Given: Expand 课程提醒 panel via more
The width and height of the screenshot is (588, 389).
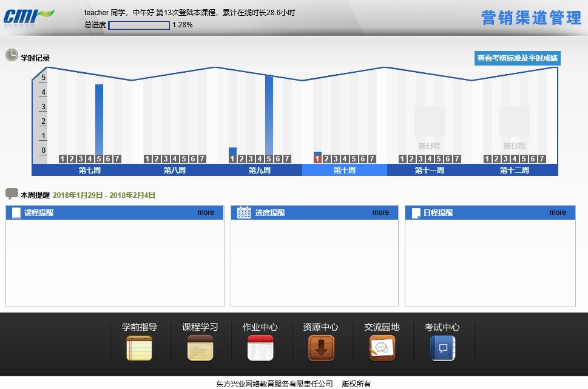Looking at the screenshot, I should click(206, 212).
